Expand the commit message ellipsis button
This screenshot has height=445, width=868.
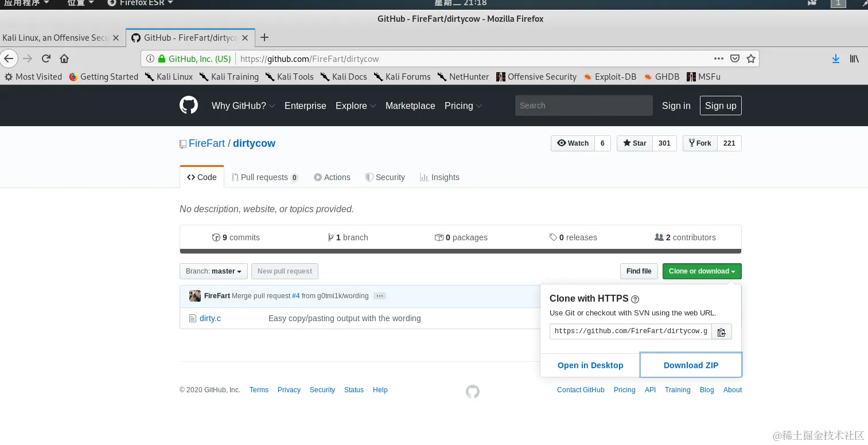click(x=380, y=296)
